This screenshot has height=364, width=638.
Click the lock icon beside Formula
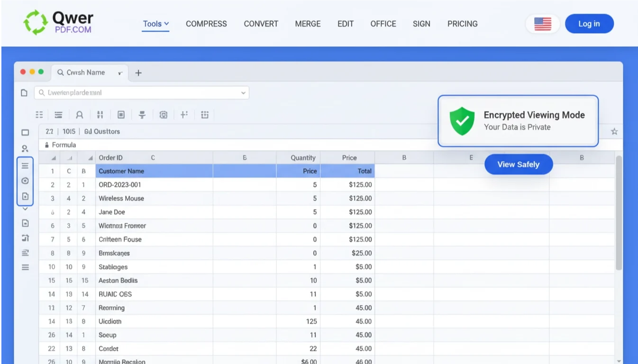click(47, 145)
